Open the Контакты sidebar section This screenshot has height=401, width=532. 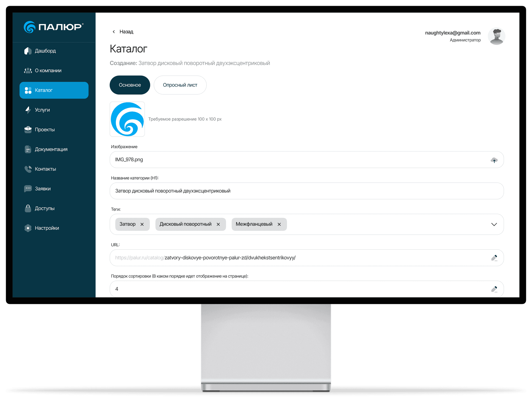tap(45, 169)
